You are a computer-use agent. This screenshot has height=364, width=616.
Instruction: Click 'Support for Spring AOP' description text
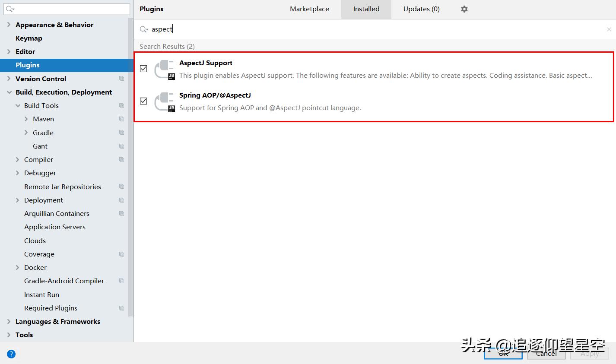[270, 108]
